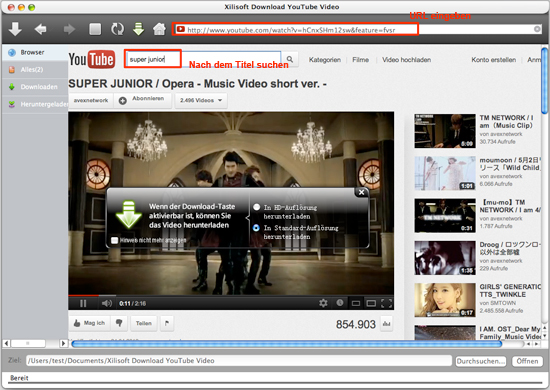Open the moumoon Wild Child video thumbnail
550x390 pixels.
coord(445,173)
